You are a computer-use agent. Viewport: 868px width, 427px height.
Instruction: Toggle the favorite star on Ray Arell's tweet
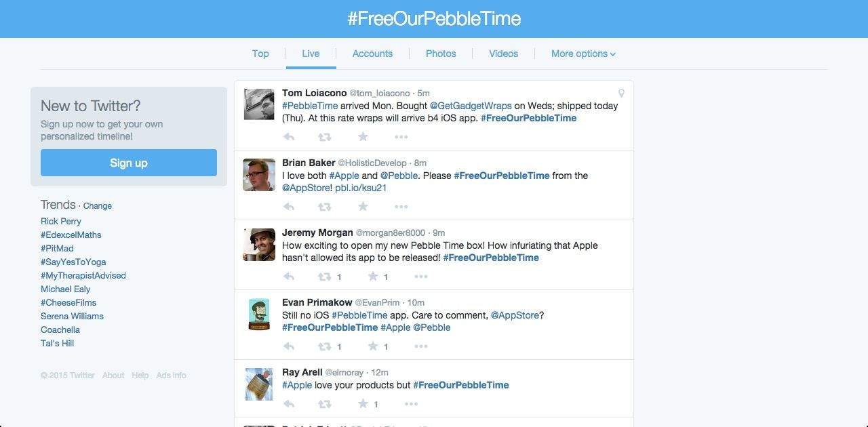point(363,404)
